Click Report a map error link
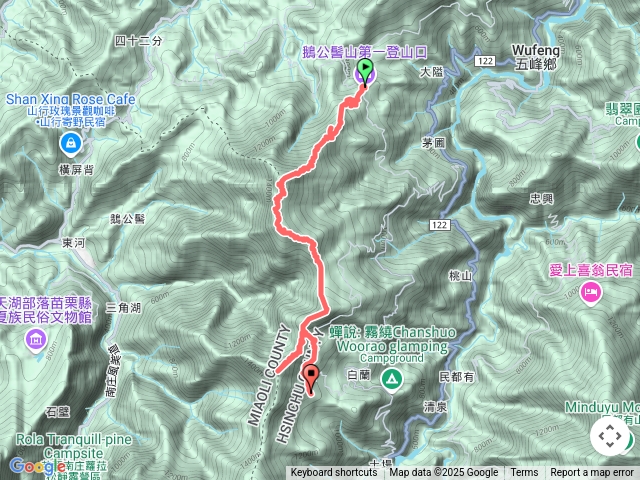 click(x=591, y=473)
